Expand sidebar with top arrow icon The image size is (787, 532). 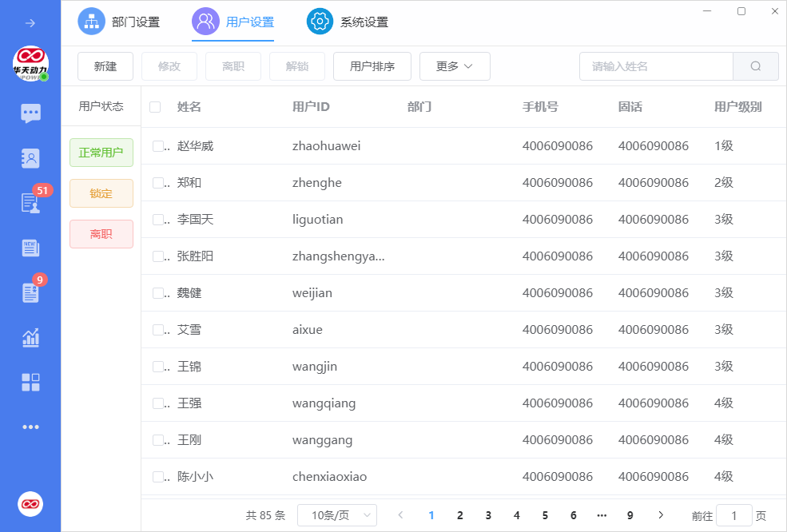tap(30, 23)
